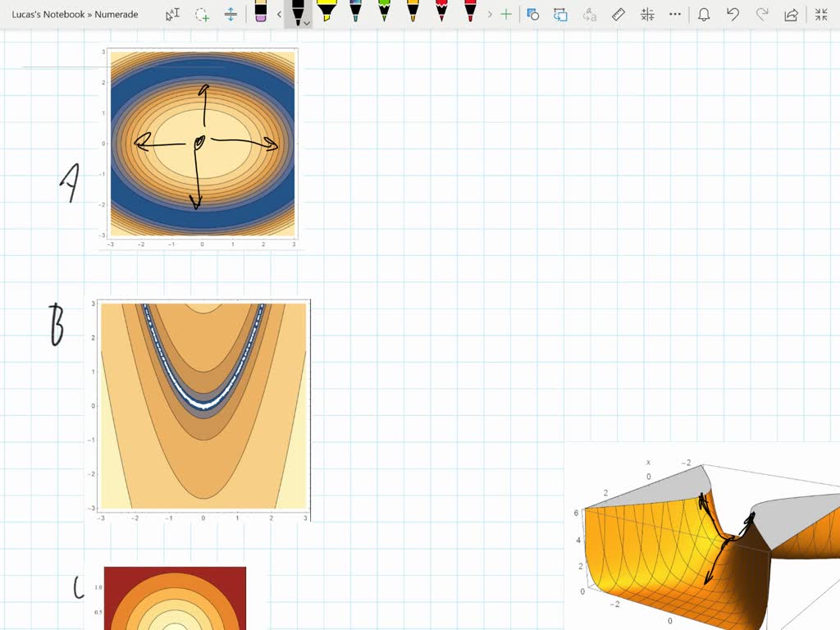Redo the last stroke
Screen dimensions: 840x630
point(760,14)
